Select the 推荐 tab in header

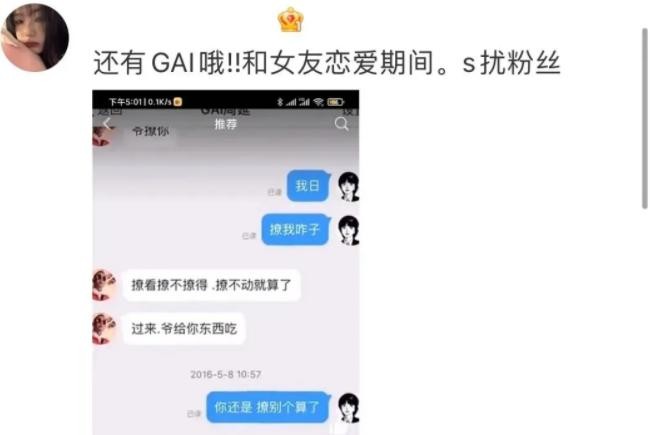click(x=226, y=124)
